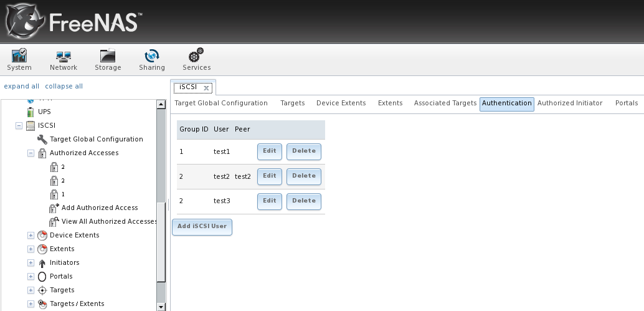Expand the Targets / Extents node
This screenshot has width=644, height=311.
[31, 304]
